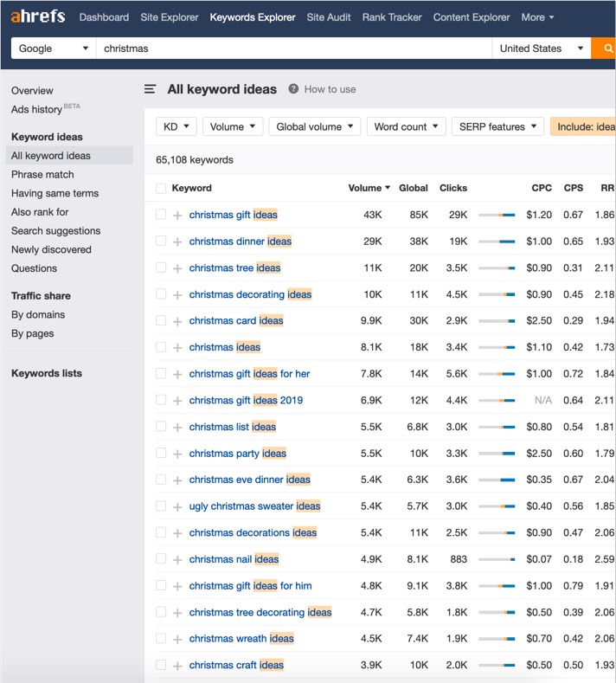Click the Include filter button
Image resolution: width=616 pixels, height=683 pixels.
tap(584, 126)
